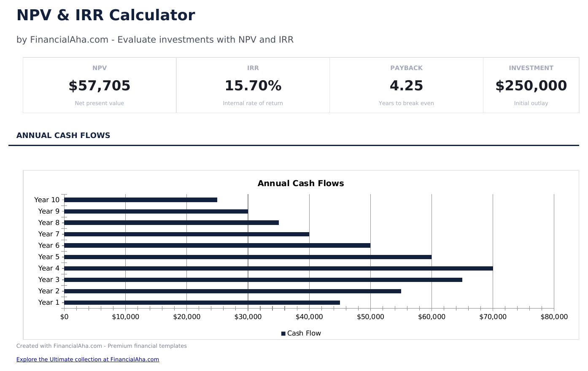Click the IRR value 15.70%
The height and width of the screenshot is (371, 588).
point(253,86)
